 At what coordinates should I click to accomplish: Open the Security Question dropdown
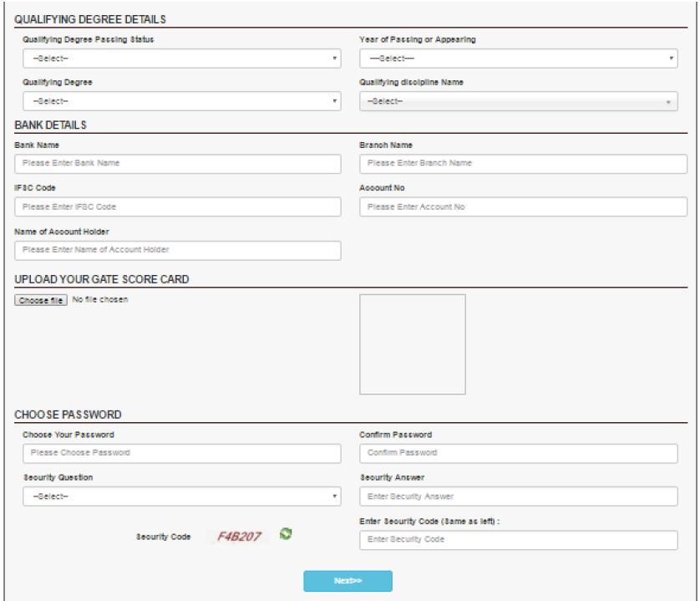pyautogui.click(x=182, y=497)
